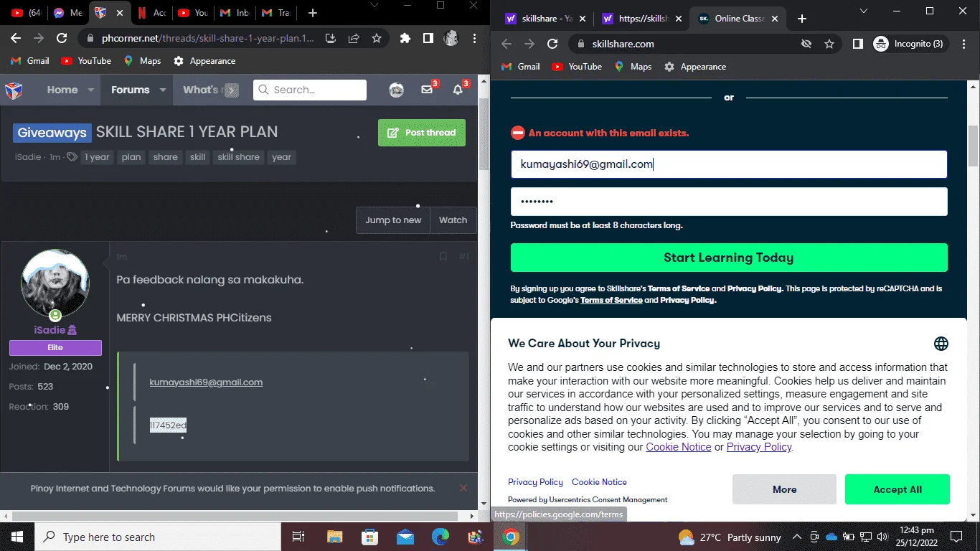The width and height of the screenshot is (980, 551).
Task: Open new tab in left browser window
Action: [x=312, y=13]
